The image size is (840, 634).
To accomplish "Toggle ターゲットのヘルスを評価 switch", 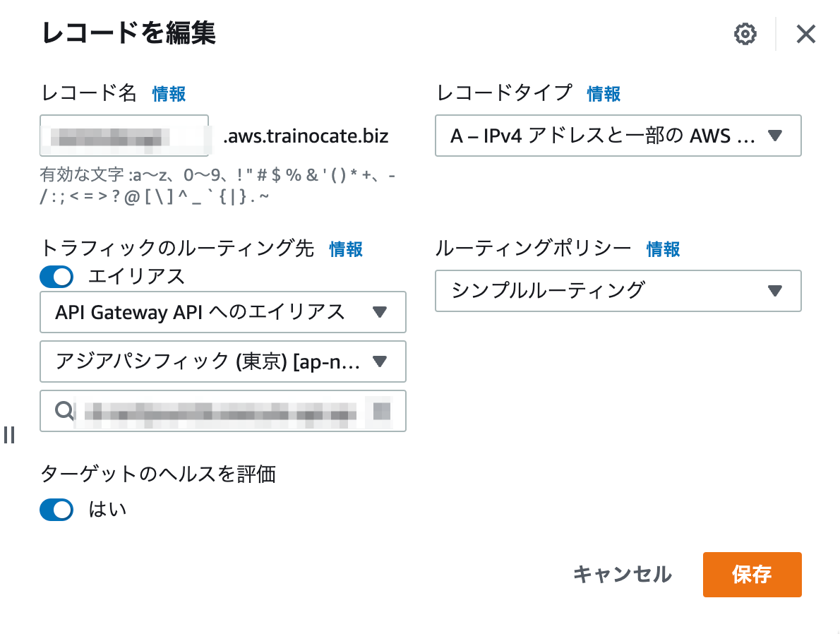I will [56, 510].
